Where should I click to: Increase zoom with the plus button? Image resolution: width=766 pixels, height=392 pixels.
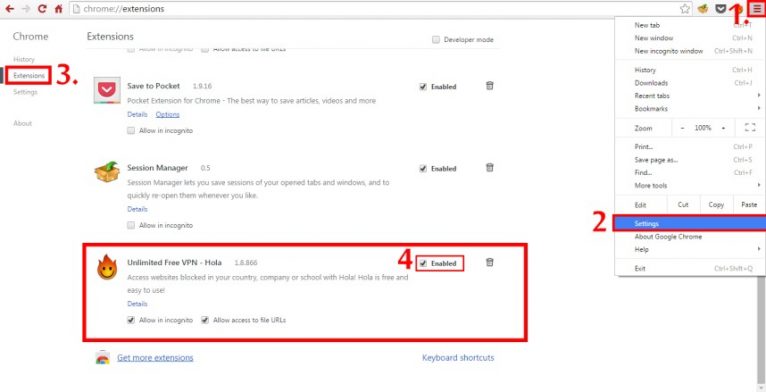pyautogui.click(x=723, y=128)
